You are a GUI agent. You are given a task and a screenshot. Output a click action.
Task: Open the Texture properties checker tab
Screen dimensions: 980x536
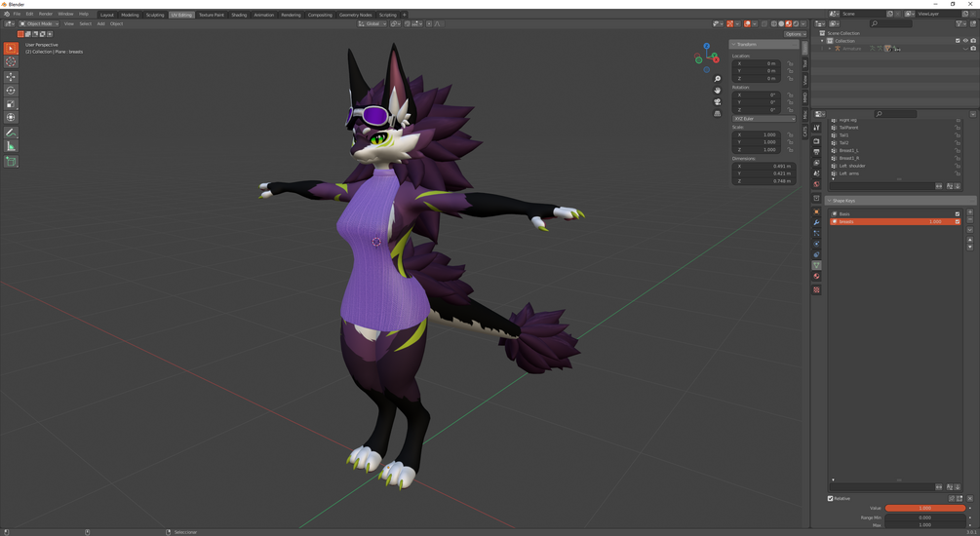[816, 289]
